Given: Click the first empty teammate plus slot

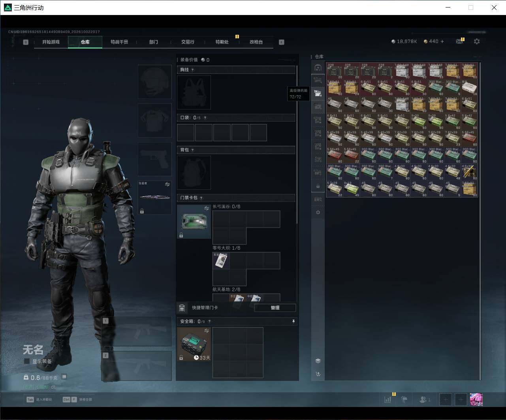Looking at the screenshot, I should coord(446,399).
